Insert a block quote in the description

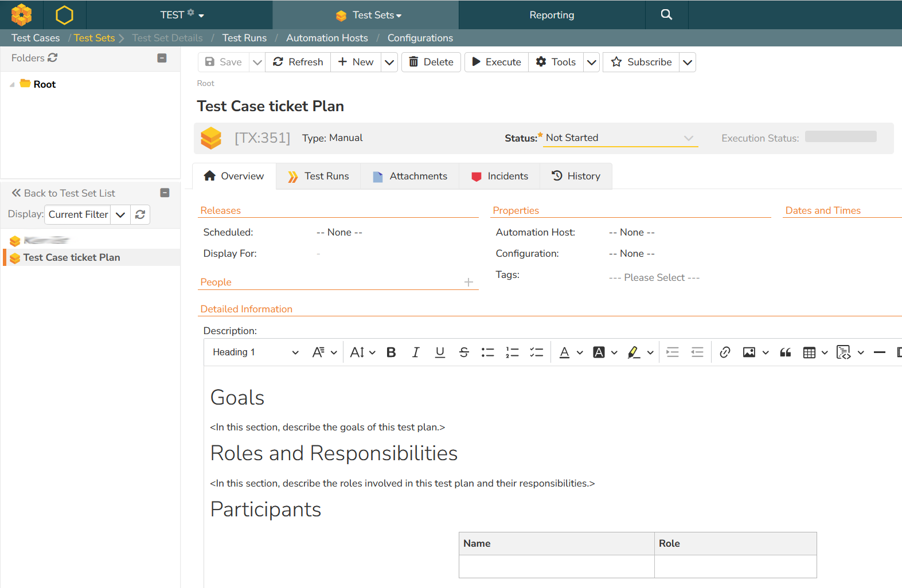(x=785, y=352)
